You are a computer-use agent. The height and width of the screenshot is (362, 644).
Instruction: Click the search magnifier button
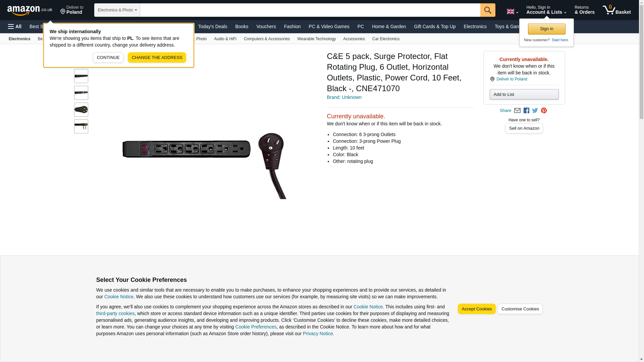pyautogui.click(x=488, y=10)
